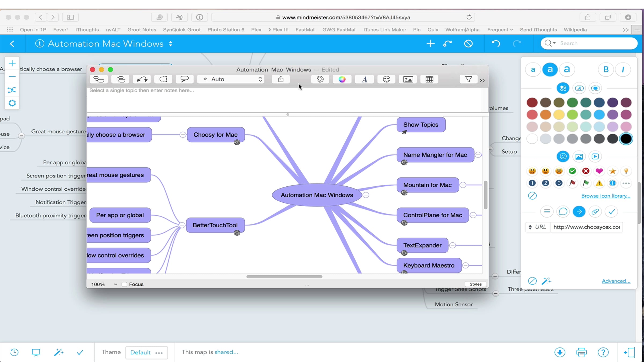
Task: Click the MindMeister map layout shuffle icon
Action: click(x=12, y=90)
